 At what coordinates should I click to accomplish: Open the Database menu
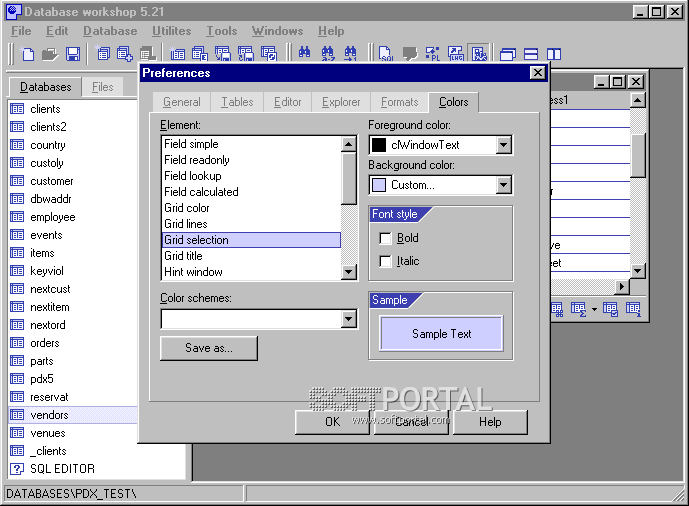click(x=110, y=31)
